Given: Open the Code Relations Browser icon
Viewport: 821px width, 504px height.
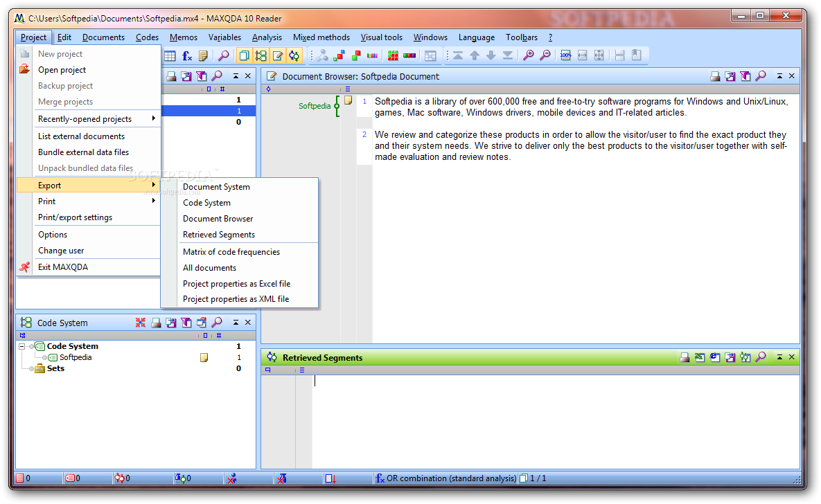Looking at the screenshot, I should tap(356, 55).
